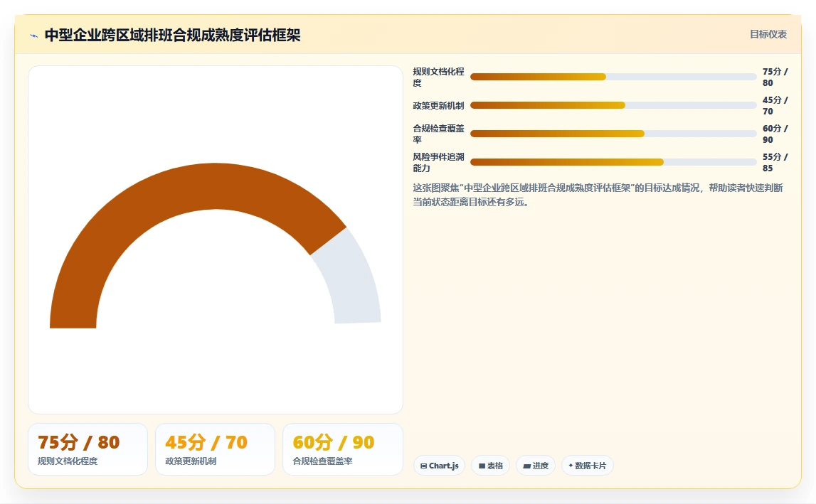
Task: Click 政策更新机制 caption under 45分 card
Action: 191,461
